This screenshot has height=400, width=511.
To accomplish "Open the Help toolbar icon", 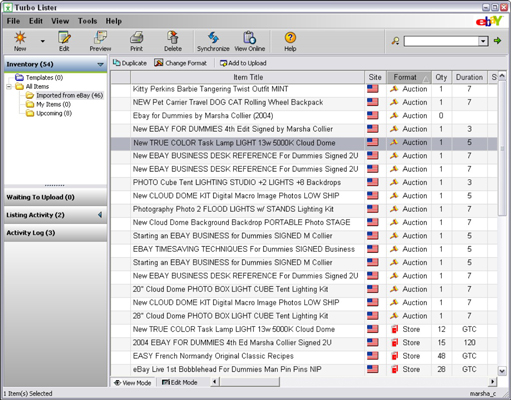I will pyautogui.click(x=290, y=41).
